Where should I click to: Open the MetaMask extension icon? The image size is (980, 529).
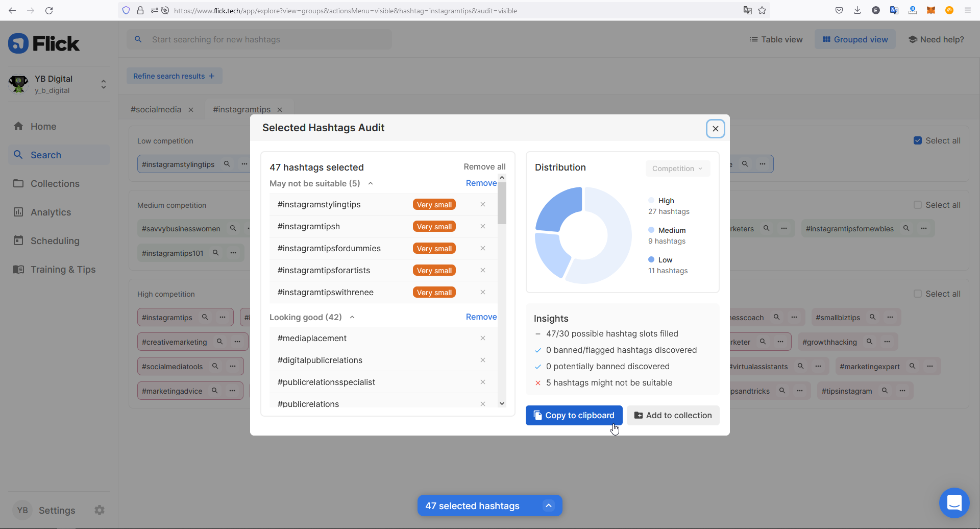coord(931,10)
